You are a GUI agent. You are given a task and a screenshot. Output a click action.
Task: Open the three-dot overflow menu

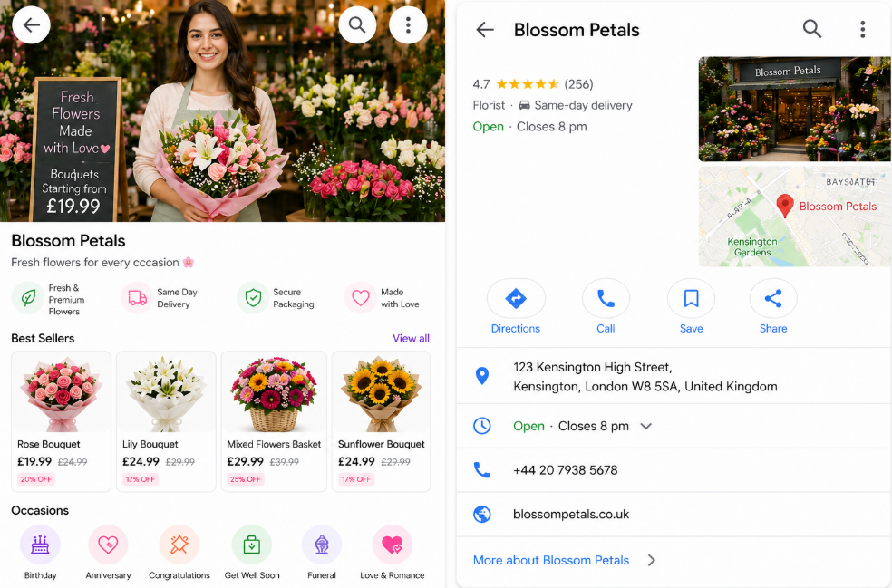click(862, 28)
